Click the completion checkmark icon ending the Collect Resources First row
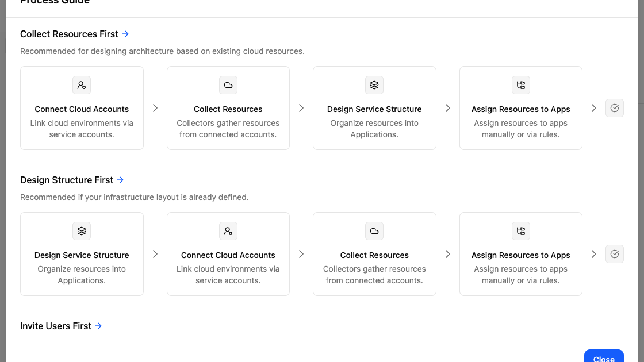The image size is (644, 362). pos(615,108)
